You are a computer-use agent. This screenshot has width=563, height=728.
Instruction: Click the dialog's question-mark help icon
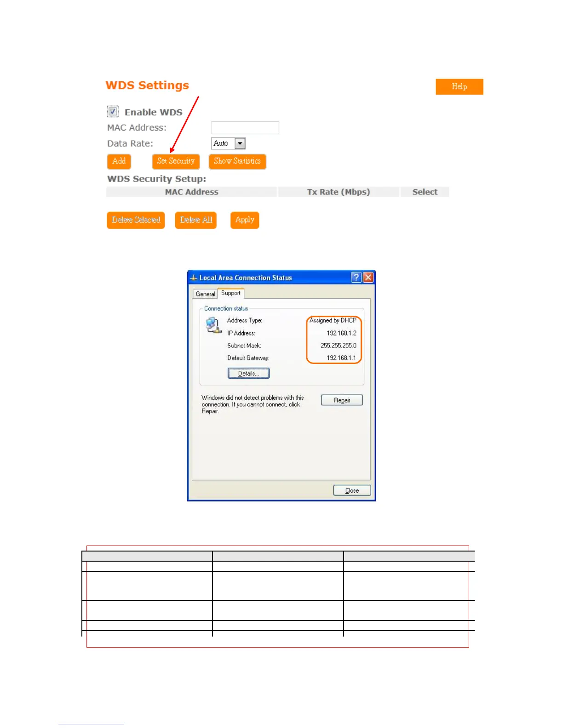pyautogui.click(x=356, y=277)
